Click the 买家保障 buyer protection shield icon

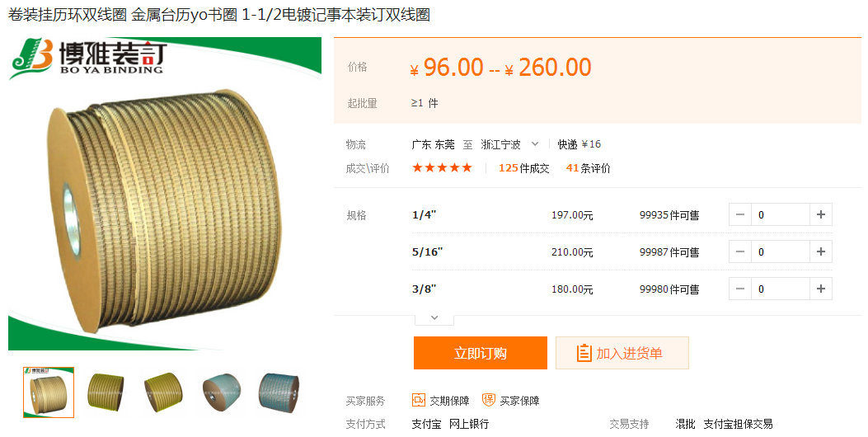488,400
